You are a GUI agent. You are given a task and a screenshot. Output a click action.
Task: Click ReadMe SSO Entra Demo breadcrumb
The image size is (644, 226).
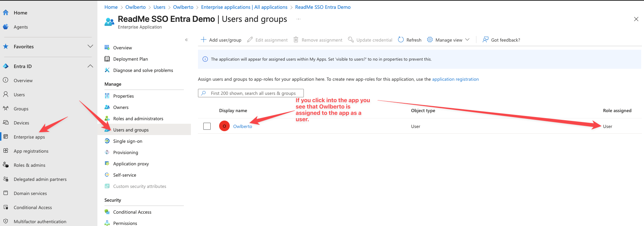[x=323, y=7]
